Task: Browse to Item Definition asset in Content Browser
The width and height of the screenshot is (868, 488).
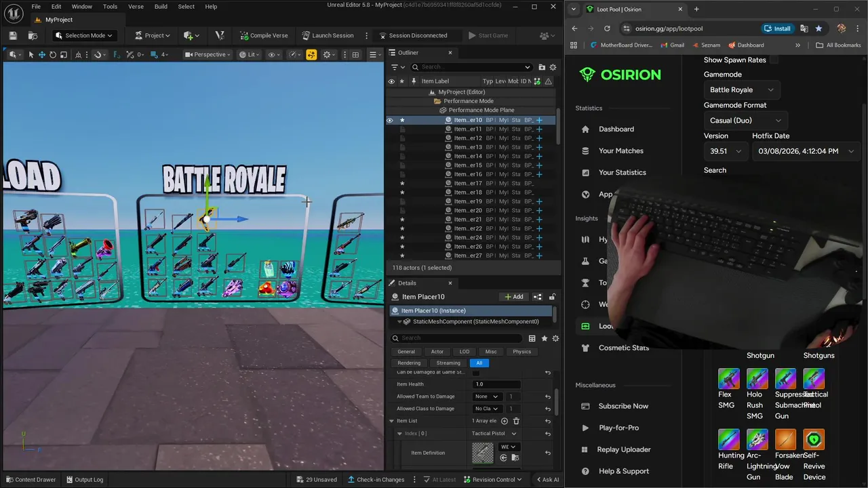Action: click(514, 458)
